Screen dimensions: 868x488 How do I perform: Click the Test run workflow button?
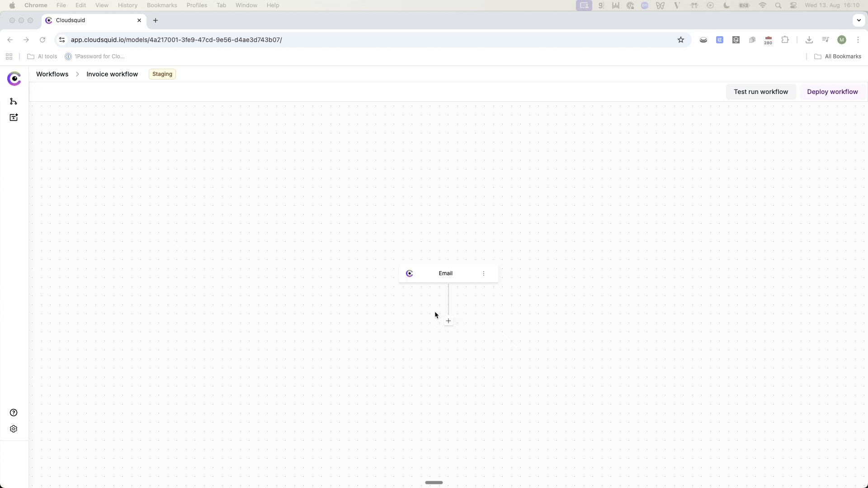pyautogui.click(x=761, y=92)
